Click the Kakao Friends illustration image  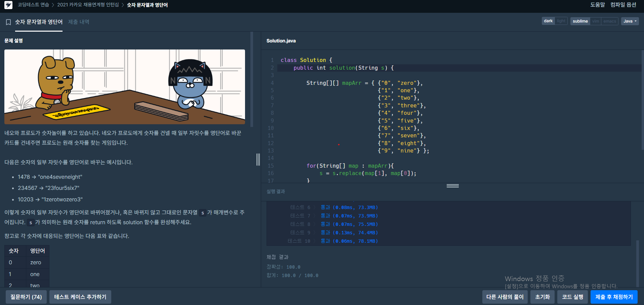click(125, 87)
